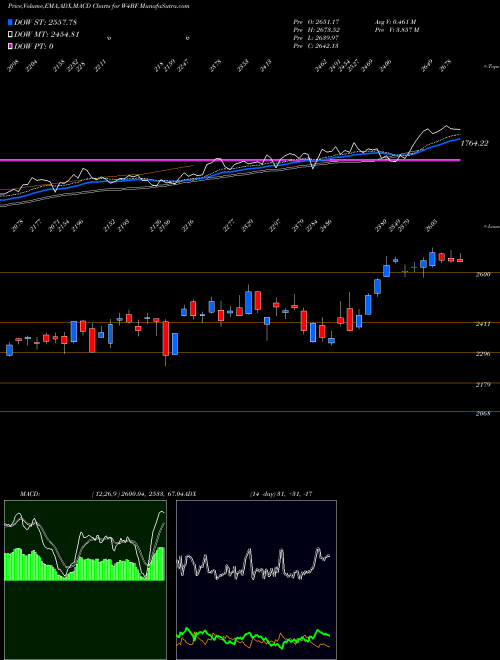Click the 2065 price level label
This screenshot has width=500, height=660.
coord(483,414)
